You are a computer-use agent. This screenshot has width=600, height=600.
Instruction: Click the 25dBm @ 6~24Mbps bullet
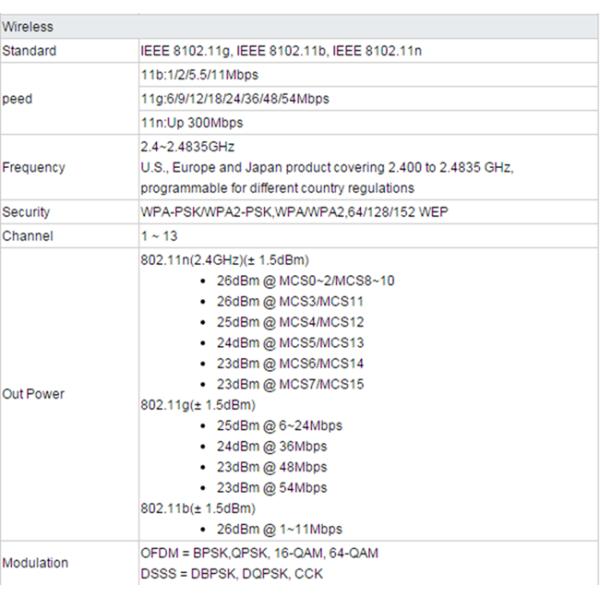279,425
